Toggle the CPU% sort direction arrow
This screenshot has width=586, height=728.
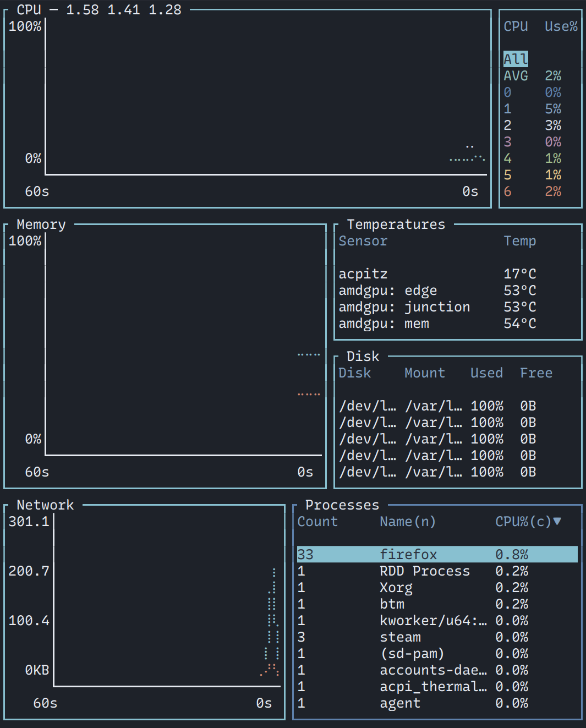(557, 521)
